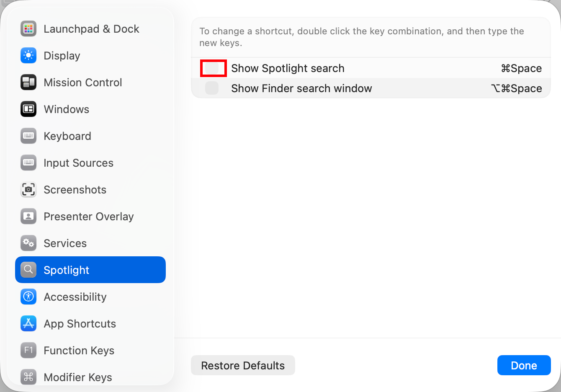Select the Launchpad & Dock icon
Viewport: 561px width, 392px height.
click(x=28, y=28)
